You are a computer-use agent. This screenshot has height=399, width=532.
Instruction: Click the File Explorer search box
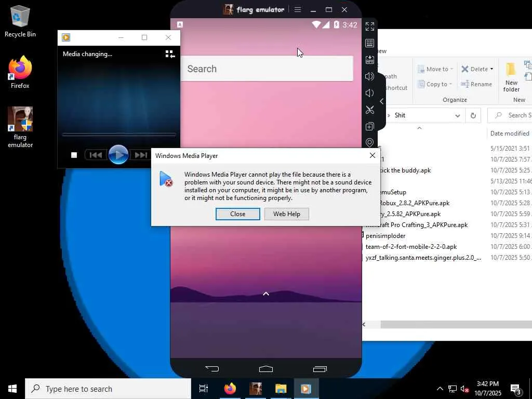pos(511,115)
